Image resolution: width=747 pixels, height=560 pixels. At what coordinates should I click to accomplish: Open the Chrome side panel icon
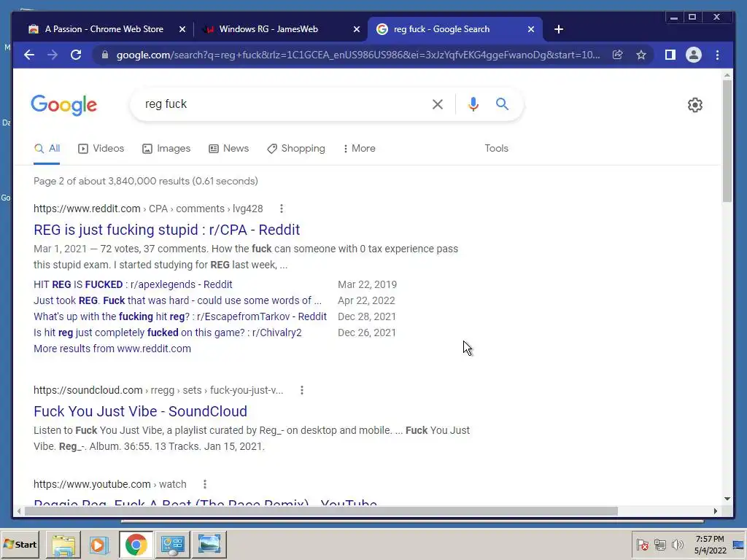point(670,55)
